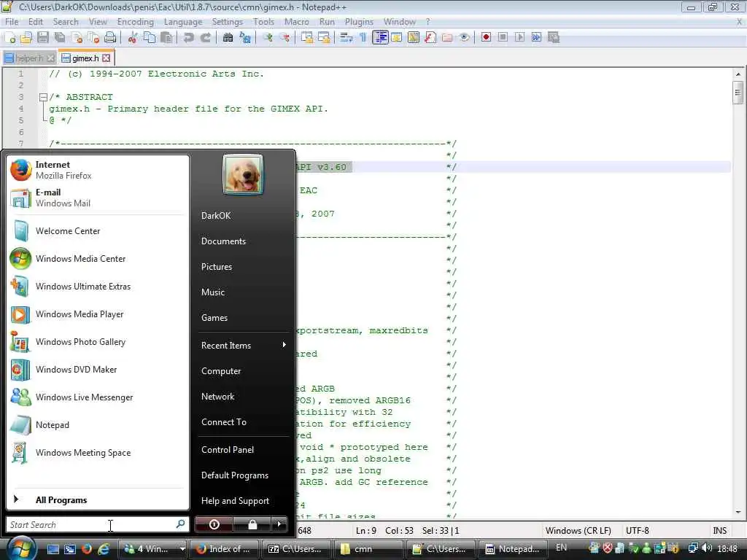Click scrollbar down arrow in editor

(x=738, y=513)
